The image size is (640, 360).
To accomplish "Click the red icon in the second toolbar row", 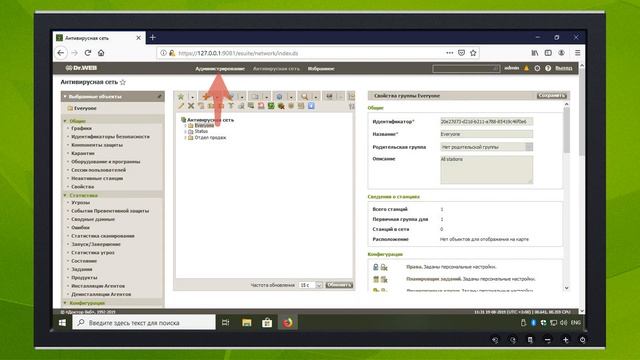I will (x=261, y=106).
